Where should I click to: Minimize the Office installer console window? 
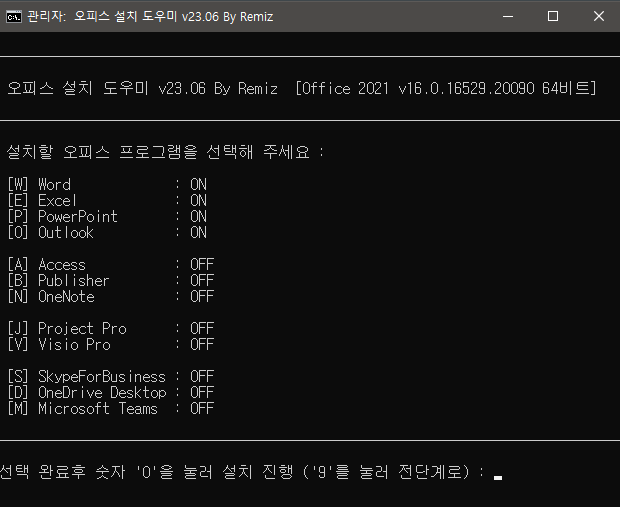coord(508,16)
